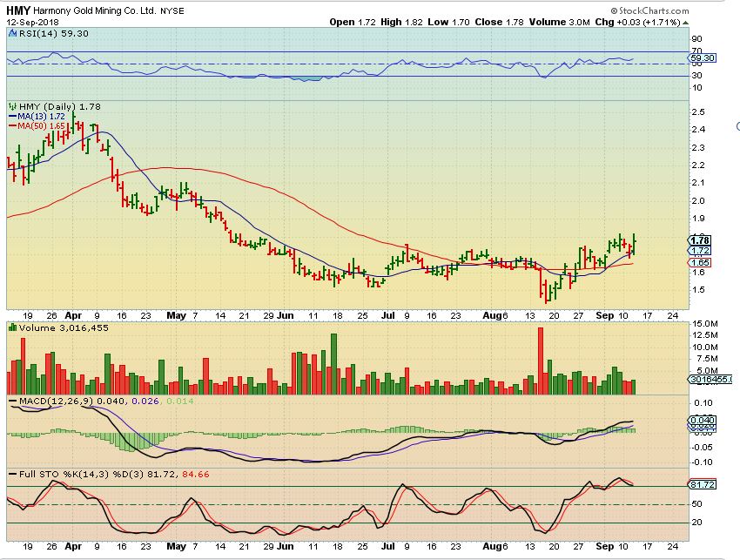Screen dimensions: 740x560
Task: Click the HMY ticker symbol in the header
Action: tap(18, 10)
